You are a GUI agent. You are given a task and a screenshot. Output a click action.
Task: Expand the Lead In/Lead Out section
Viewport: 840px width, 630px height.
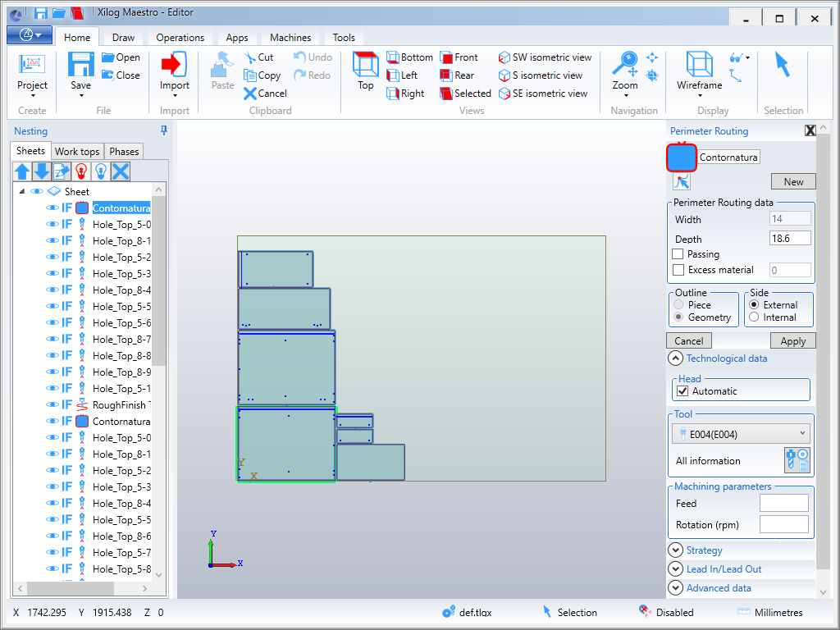click(x=676, y=569)
